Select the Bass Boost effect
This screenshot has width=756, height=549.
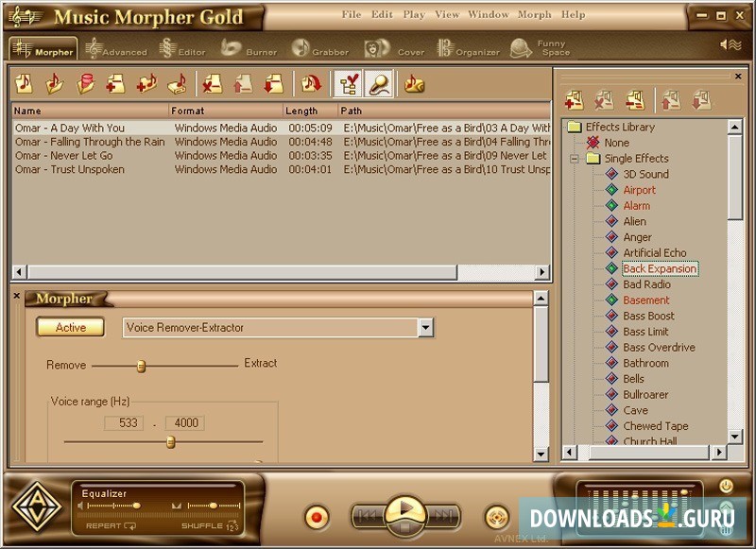point(648,316)
